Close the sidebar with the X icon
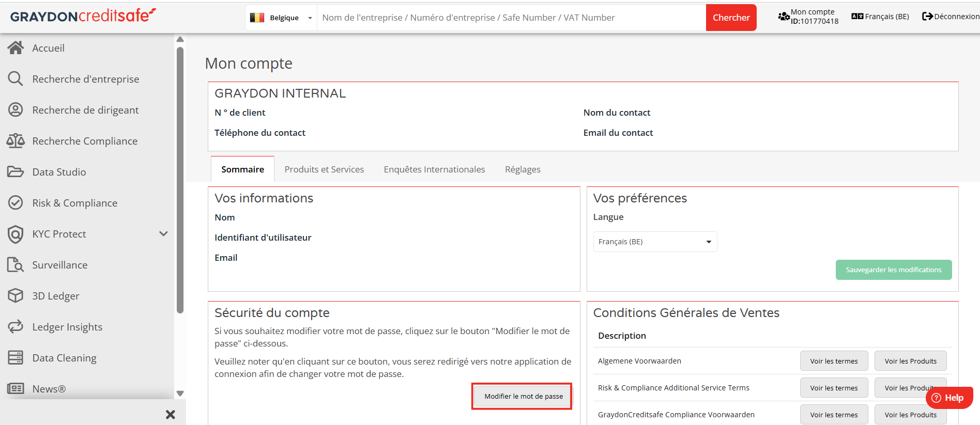 click(x=171, y=415)
